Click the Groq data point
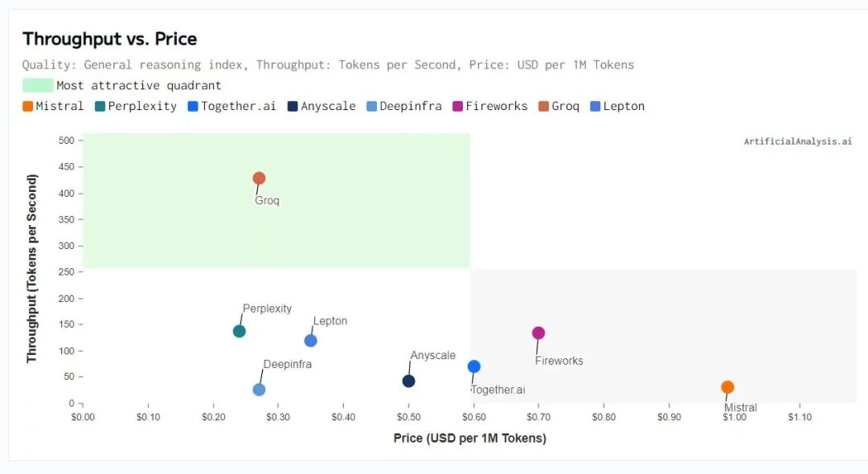Viewport: 868px width, 474px height. pyautogui.click(x=259, y=178)
